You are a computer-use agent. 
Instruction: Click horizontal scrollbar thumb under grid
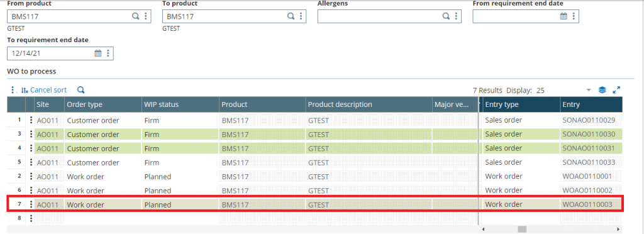(521, 229)
